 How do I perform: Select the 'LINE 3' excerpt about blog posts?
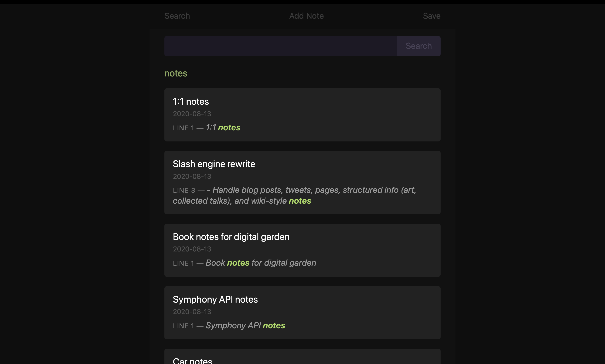click(294, 196)
